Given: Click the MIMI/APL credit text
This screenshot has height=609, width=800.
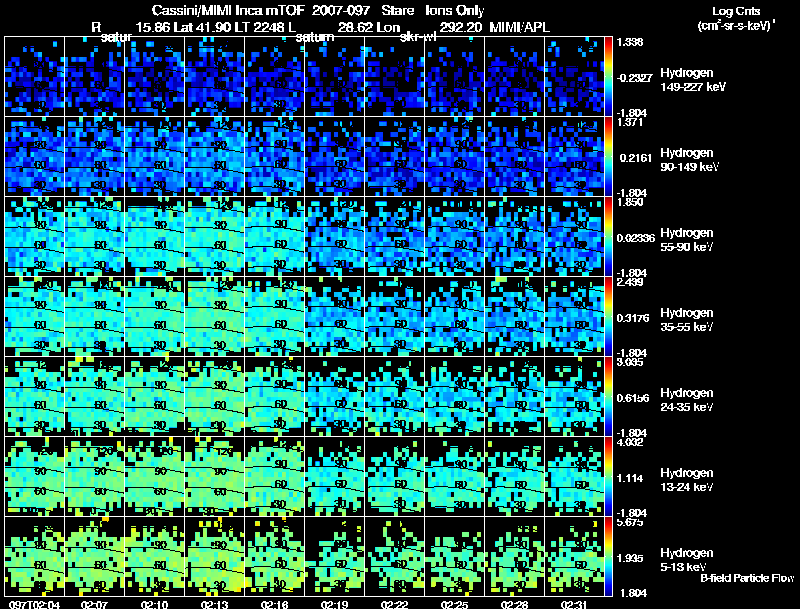Looking at the screenshot, I should tap(519, 27).
